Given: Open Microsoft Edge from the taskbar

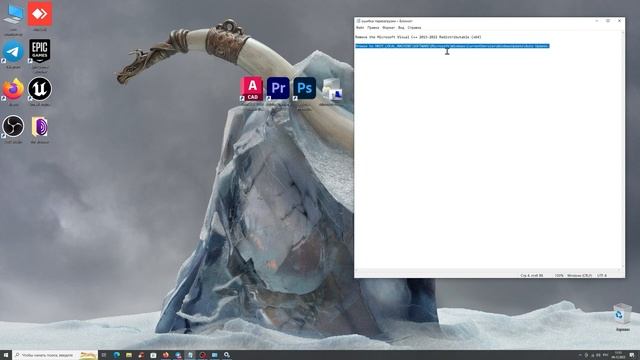Looking at the screenshot, I should click(116, 355).
